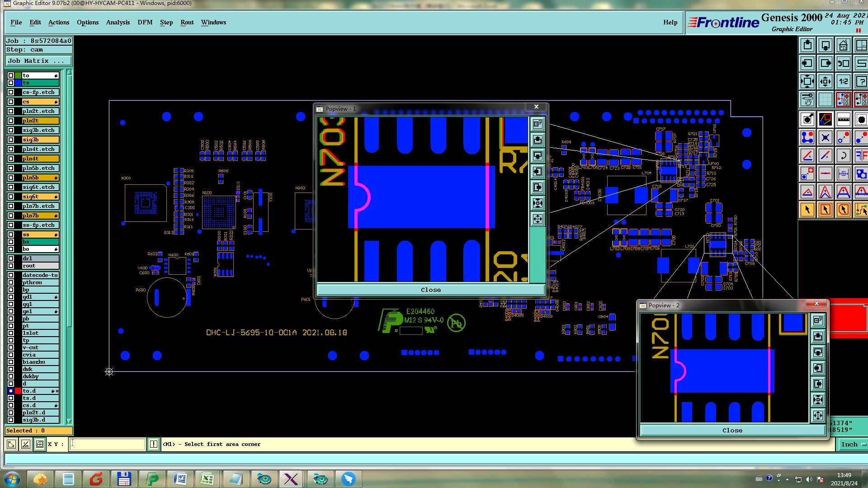The image size is (868, 488).
Task: Expand the Job Matrix button
Action: point(38,61)
